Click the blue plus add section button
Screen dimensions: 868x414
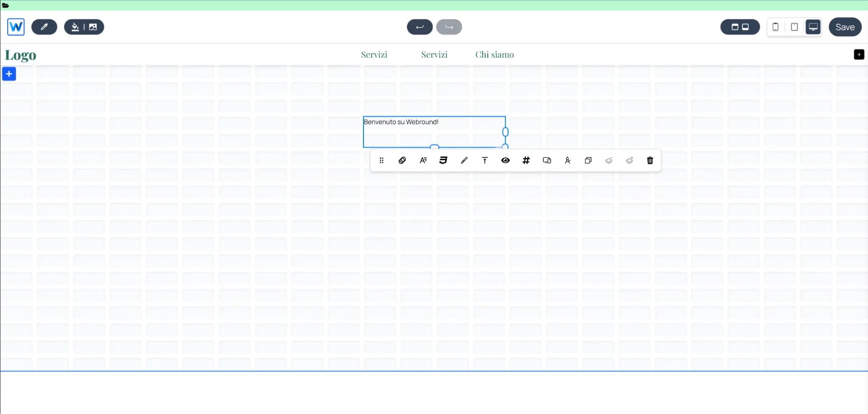point(9,74)
